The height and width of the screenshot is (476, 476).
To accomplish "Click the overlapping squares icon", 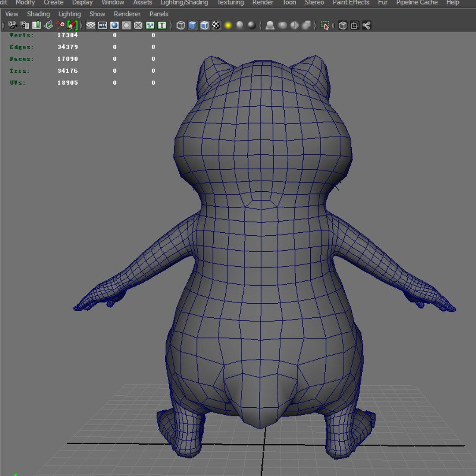I will pyautogui.click(x=354, y=25).
